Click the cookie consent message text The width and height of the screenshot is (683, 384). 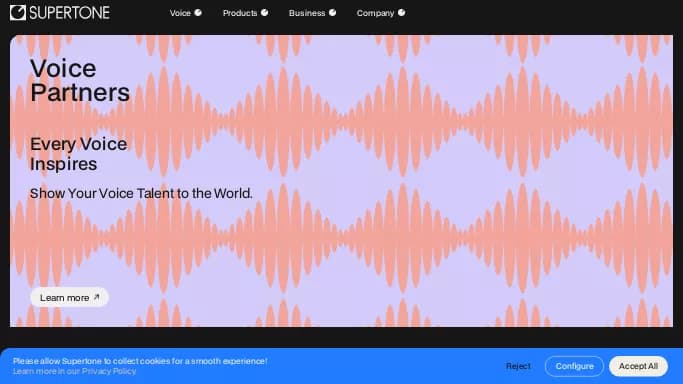click(140, 361)
